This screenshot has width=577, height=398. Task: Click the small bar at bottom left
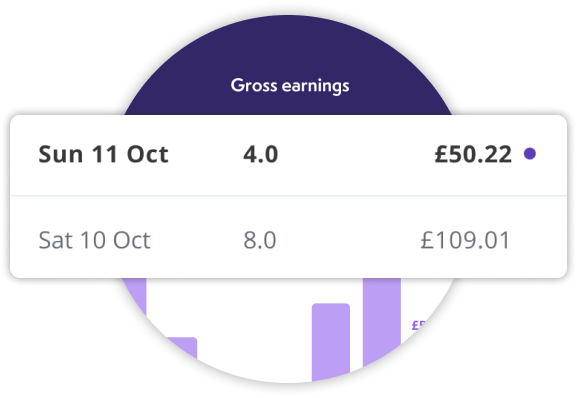point(182,347)
